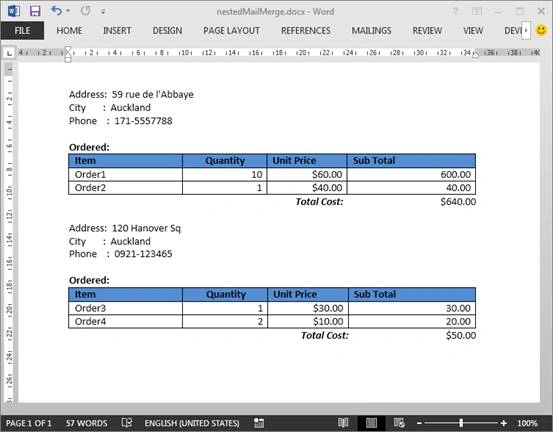Open the REVIEW tab
Viewport: 553px width, 432px height.
point(427,31)
